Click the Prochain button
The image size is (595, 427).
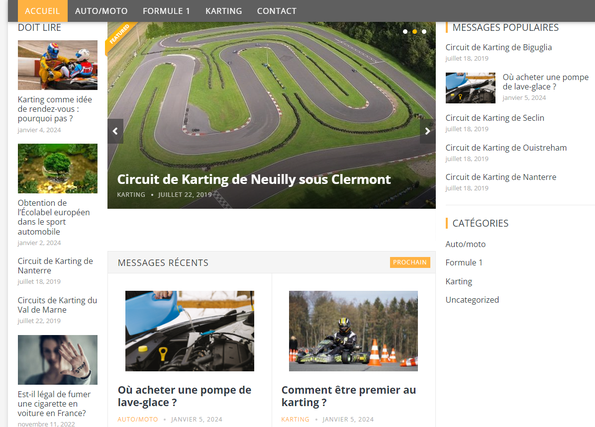(x=410, y=262)
